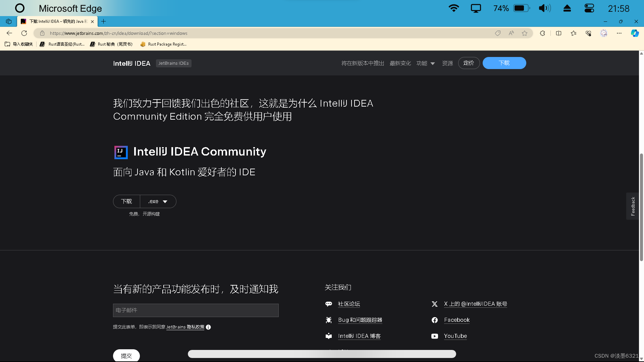Click the bug tracker icon

coord(329,320)
